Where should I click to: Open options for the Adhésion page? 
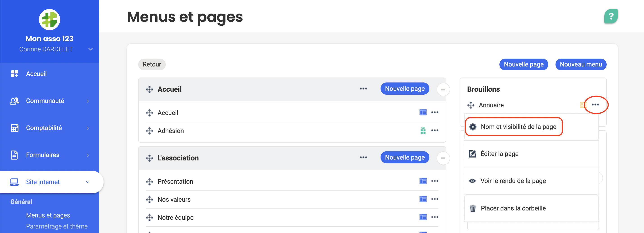435,130
